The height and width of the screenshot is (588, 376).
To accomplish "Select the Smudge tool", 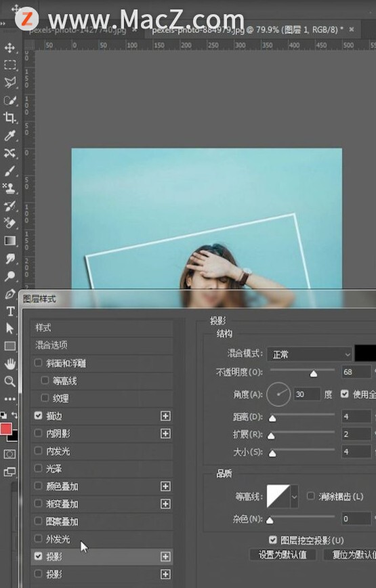I will coord(9,258).
